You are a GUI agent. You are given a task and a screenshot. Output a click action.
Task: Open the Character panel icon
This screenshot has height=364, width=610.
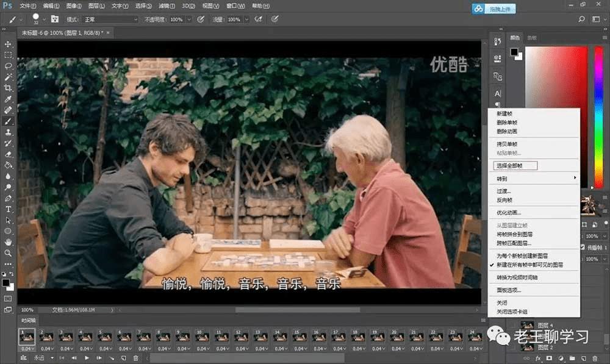(x=498, y=93)
